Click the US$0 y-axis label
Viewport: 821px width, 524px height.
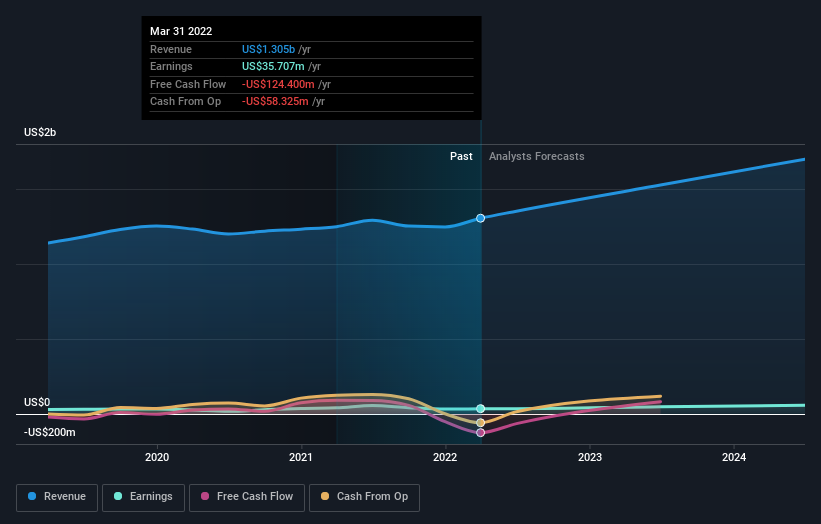click(x=37, y=402)
